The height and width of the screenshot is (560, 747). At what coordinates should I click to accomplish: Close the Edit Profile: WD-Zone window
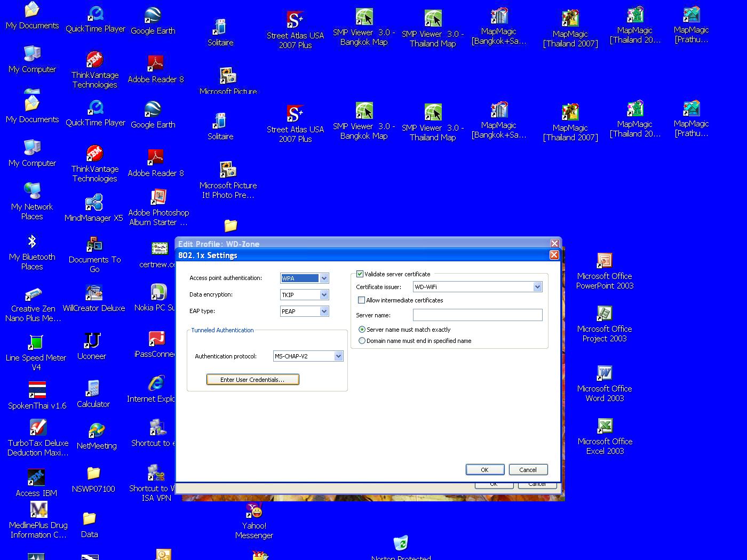(555, 243)
